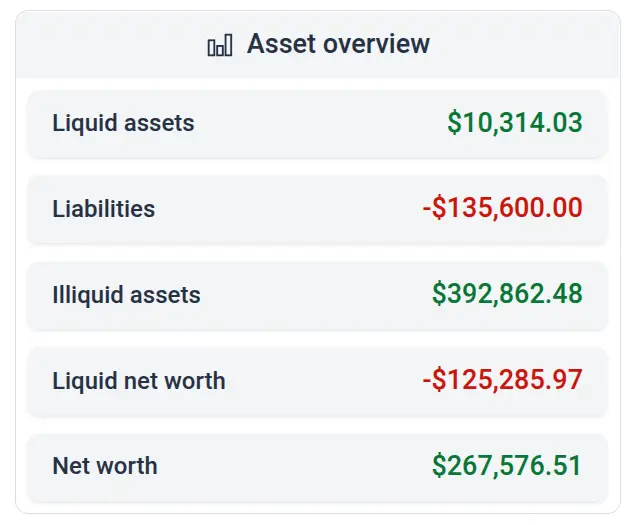
Task: Select the Liquid assets label
Action: (x=123, y=123)
